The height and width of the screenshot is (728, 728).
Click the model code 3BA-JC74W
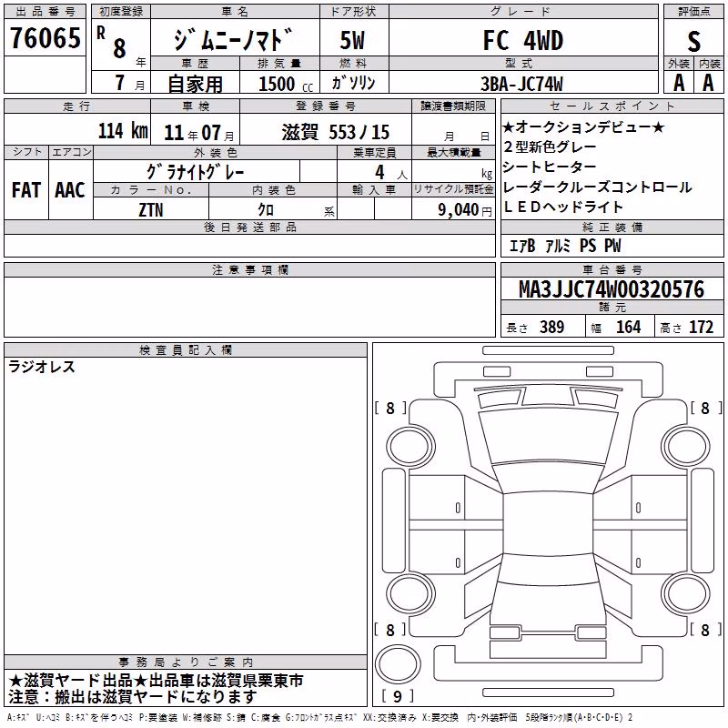coord(521,84)
